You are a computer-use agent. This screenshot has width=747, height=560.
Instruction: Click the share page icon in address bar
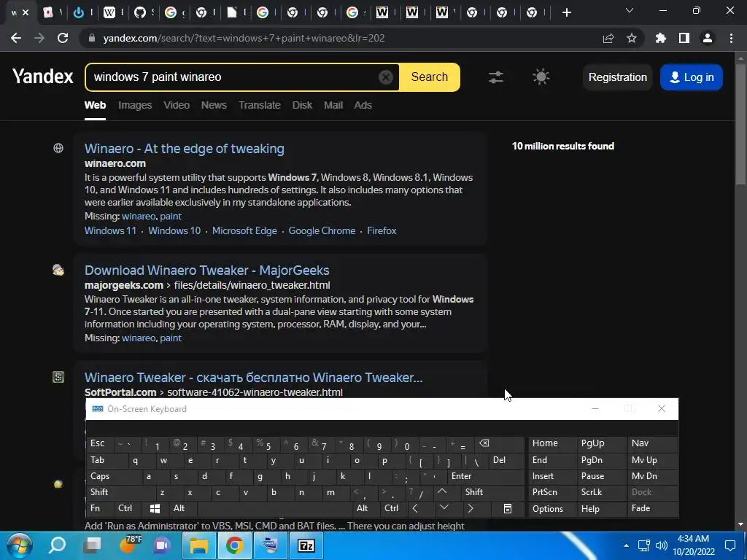point(608,38)
